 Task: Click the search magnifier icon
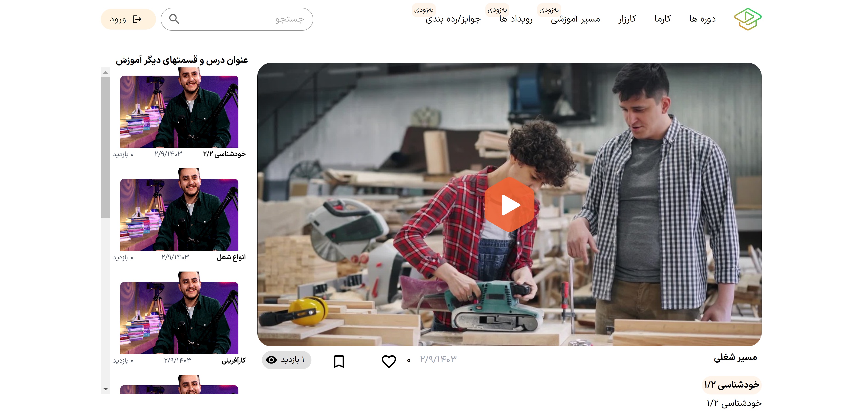pyautogui.click(x=174, y=19)
